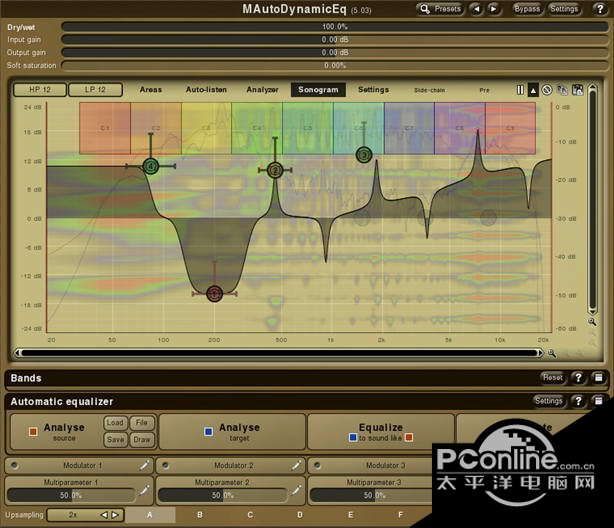The width and height of the screenshot is (614, 528).
Task: Toggle the Pre analysis option
Action: click(484, 90)
